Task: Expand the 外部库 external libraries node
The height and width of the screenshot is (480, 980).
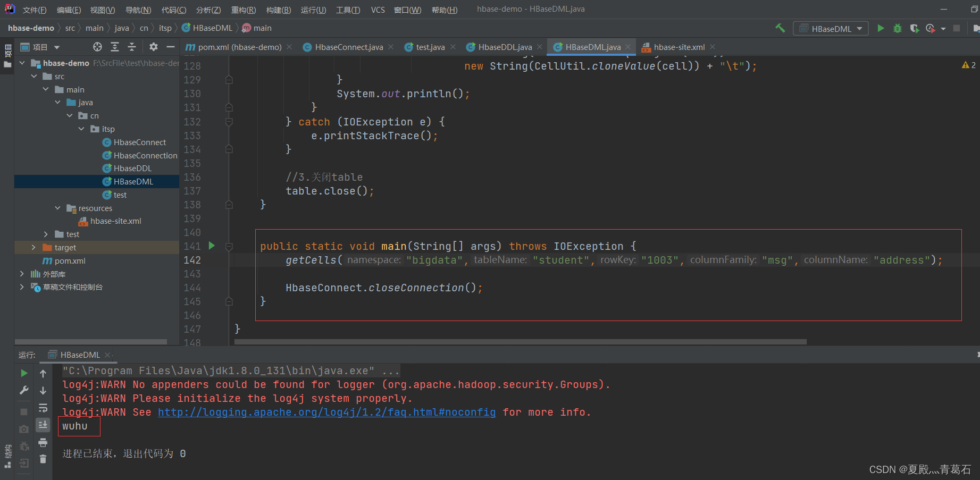Action: click(x=22, y=274)
